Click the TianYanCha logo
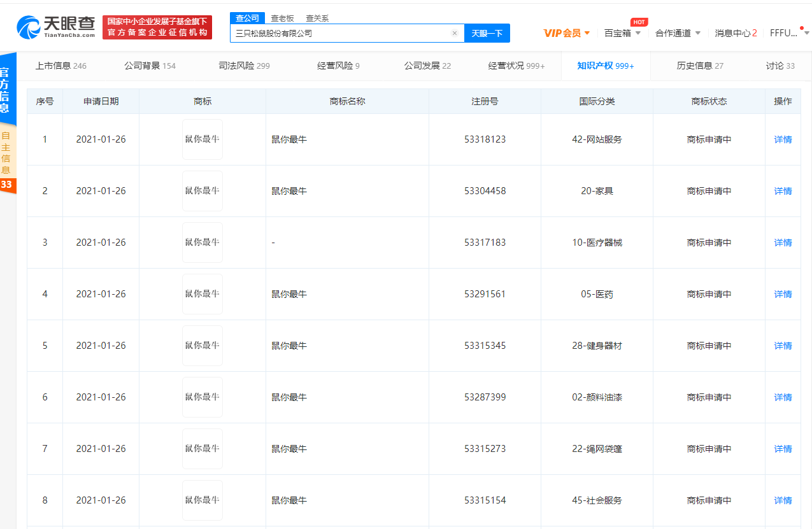The width and height of the screenshot is (812, 529). click(55, 27)
